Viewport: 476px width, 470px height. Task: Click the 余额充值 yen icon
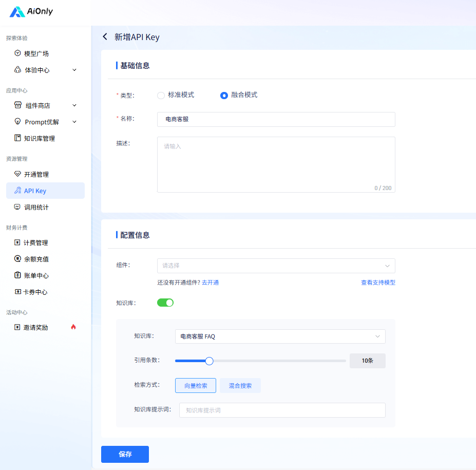click(17, 259)
